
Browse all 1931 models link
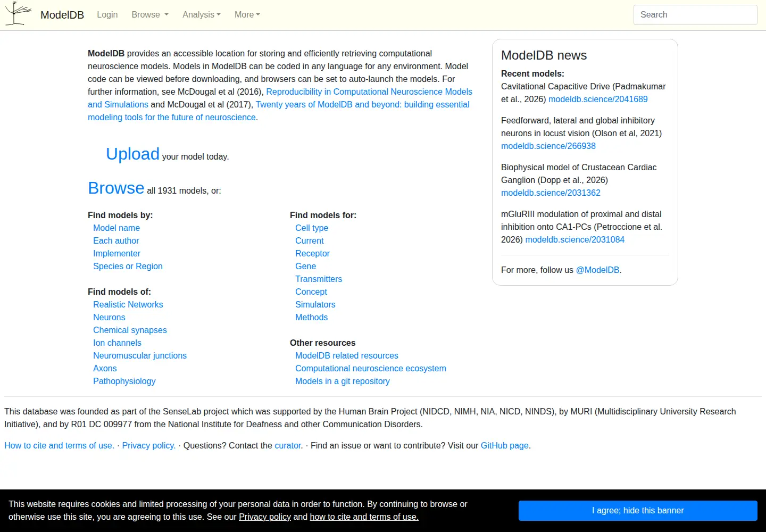pos(116,188)
